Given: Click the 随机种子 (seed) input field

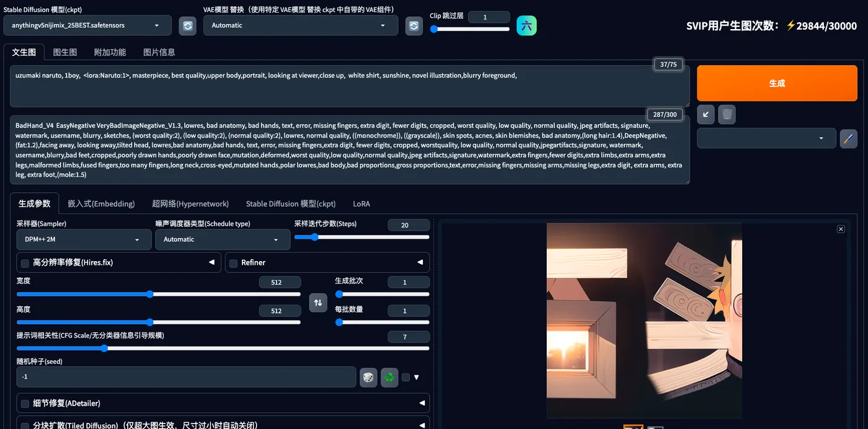Looking at the screenshot, I should pyautogui.click(x=186, y=377).
